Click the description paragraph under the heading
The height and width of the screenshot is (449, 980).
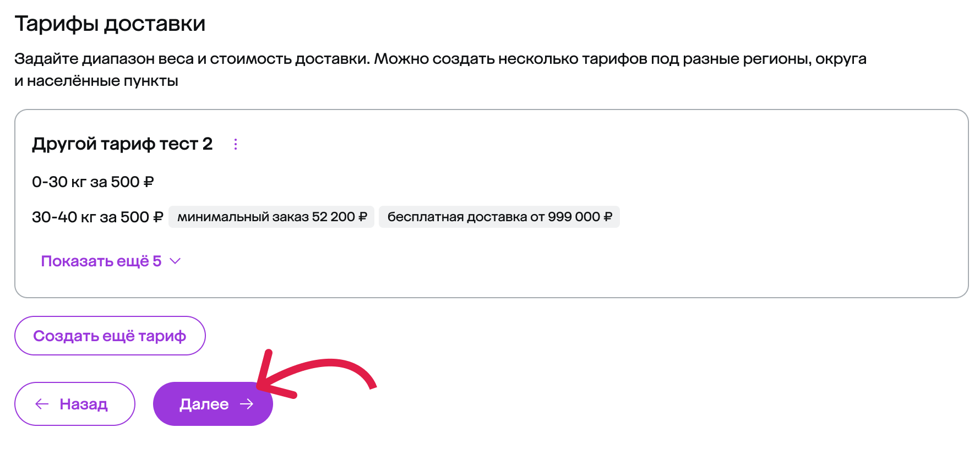(x=440, y=69)
